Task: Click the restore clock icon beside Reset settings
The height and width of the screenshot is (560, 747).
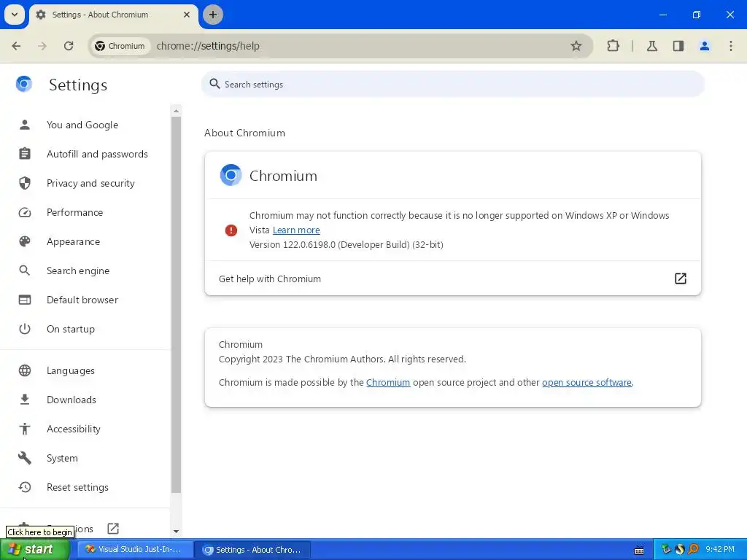Action: point(25,487)
